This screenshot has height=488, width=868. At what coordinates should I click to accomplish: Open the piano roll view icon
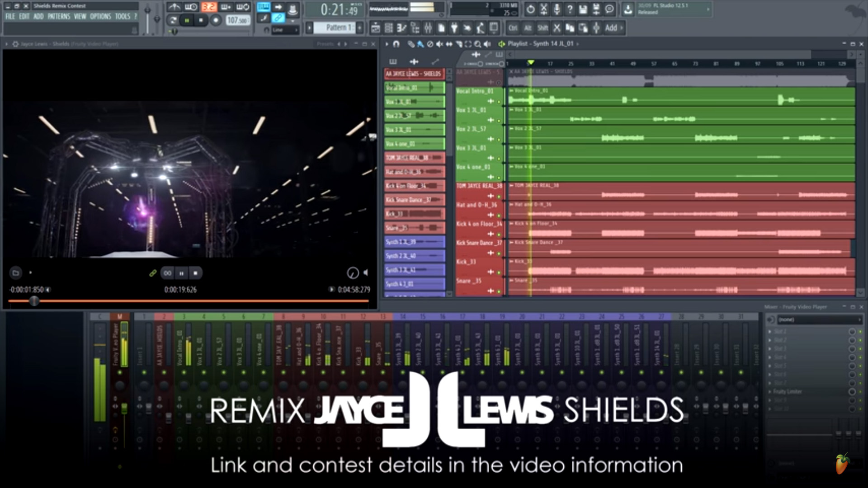[x=401, y=28]
